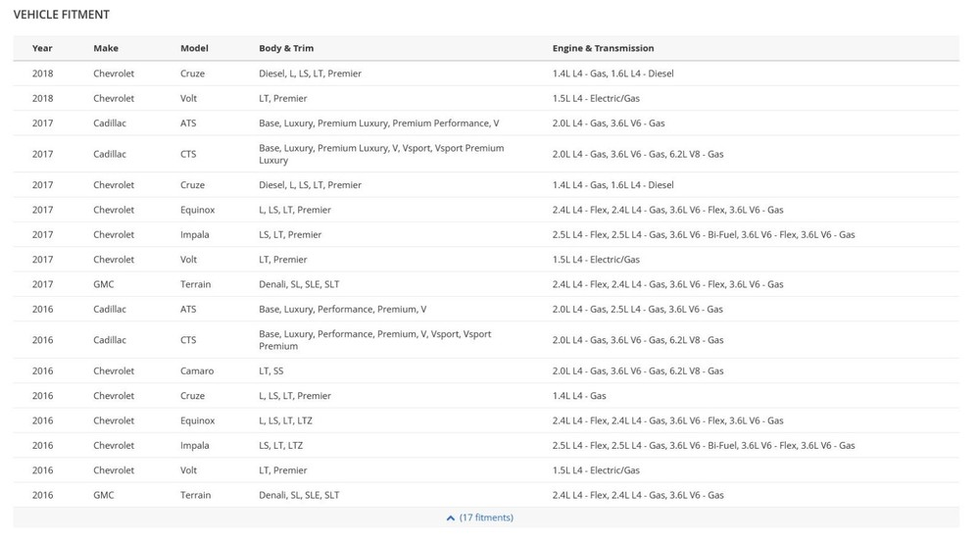Screen dimensions: 980x540
Task: Select Cruze in the 2017 row
Action: tap(192, 185)
